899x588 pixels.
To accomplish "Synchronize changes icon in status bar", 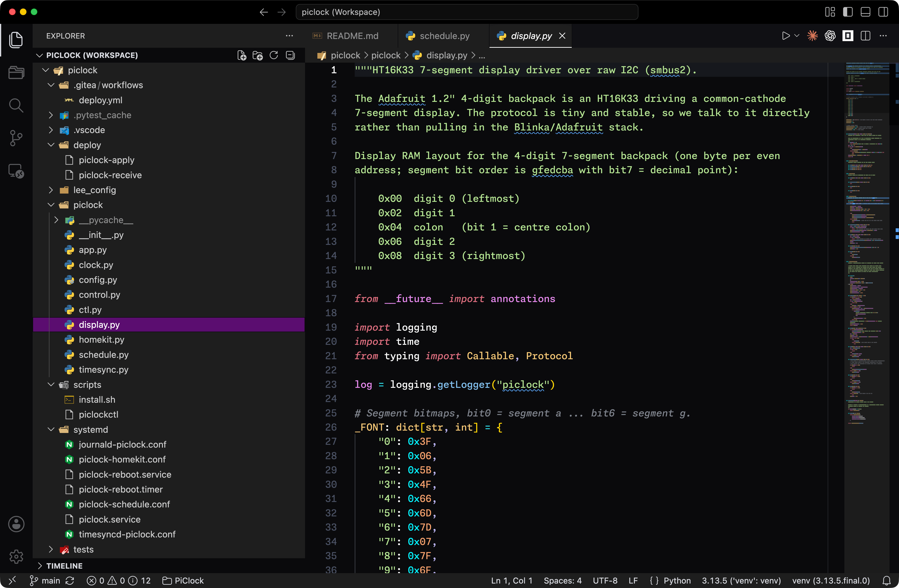I will click(70, 580).
